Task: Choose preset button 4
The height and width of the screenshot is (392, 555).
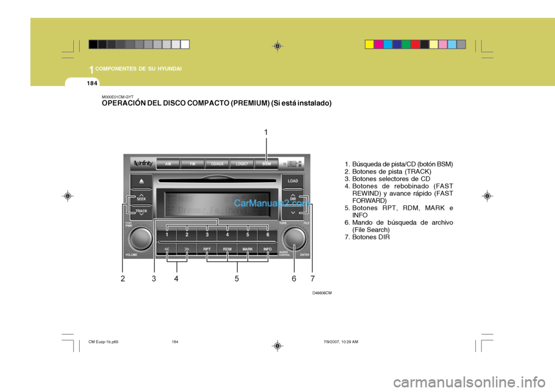Action: pyautogui.click(x=227, y=235)
